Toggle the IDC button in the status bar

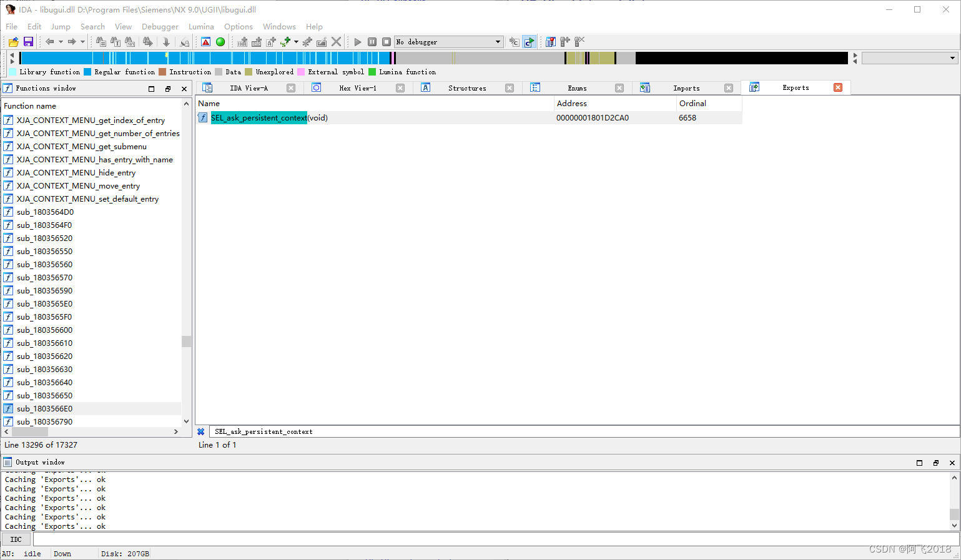[16, 539]
